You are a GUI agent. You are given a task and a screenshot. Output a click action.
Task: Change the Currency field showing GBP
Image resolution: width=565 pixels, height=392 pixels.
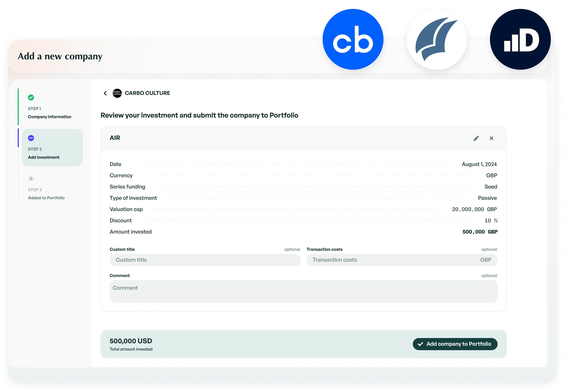491,175
